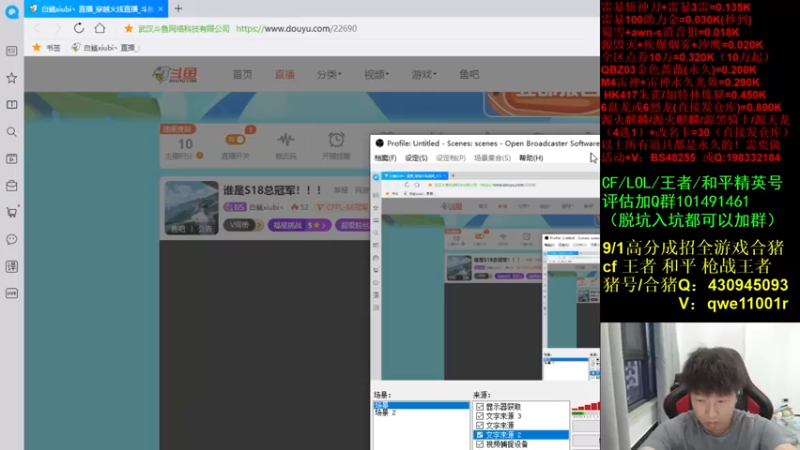The width and height of the screenshot is (800, 450).
Task: Expand the arrow next to V周榜
Action: pyautogui.click(x=259, y=225)
